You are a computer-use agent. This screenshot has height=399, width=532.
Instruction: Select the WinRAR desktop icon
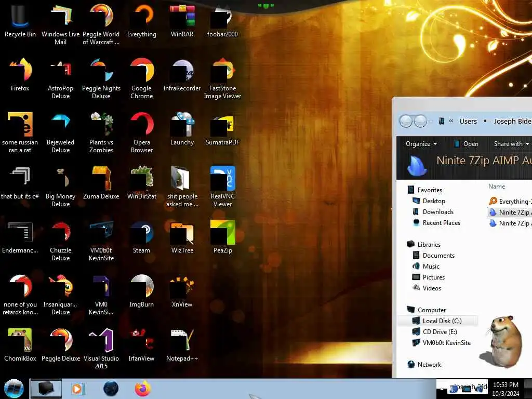tap(182, 21)
